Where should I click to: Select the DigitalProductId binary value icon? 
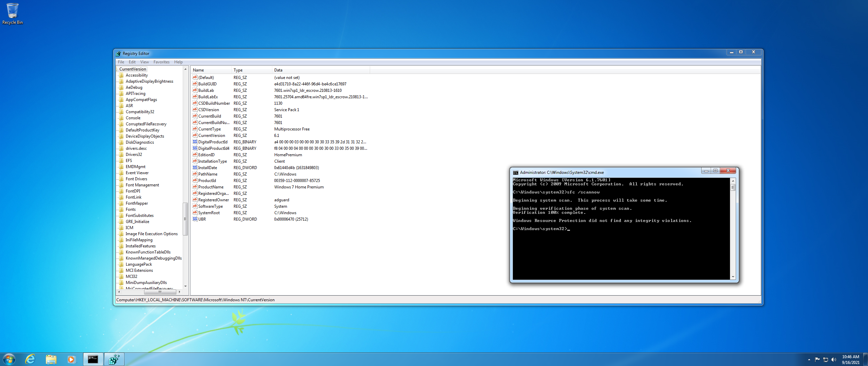click(x=195, y=142)
